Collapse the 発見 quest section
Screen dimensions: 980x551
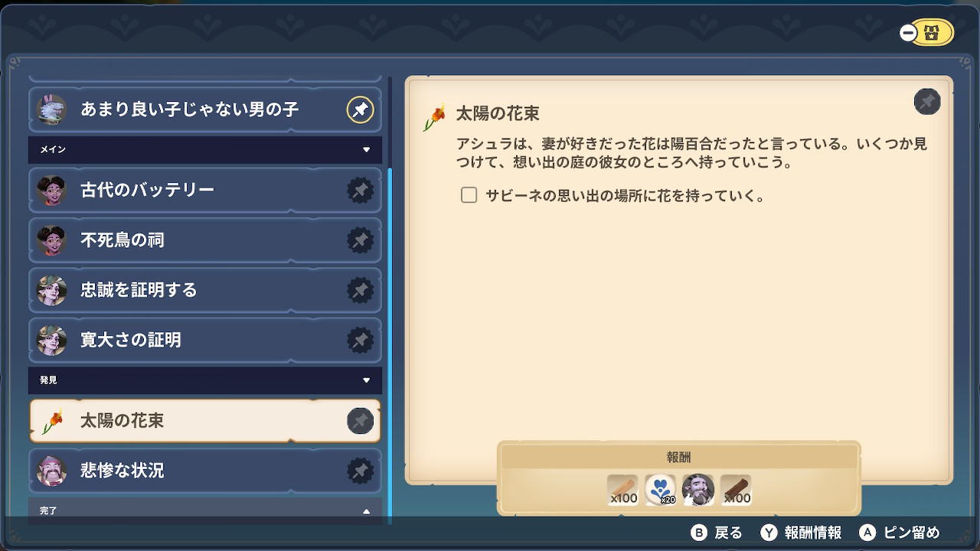pyautogui.click(x=366, y=380)
